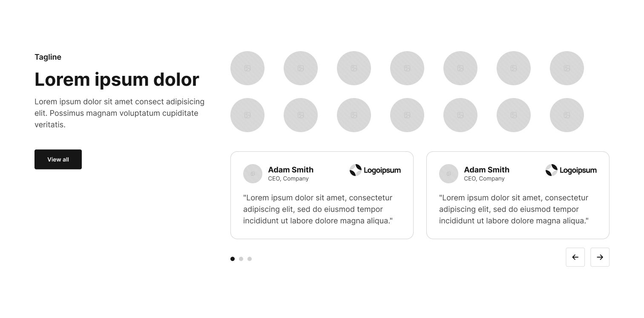Go to the next testimonial with right arrow

600,257
